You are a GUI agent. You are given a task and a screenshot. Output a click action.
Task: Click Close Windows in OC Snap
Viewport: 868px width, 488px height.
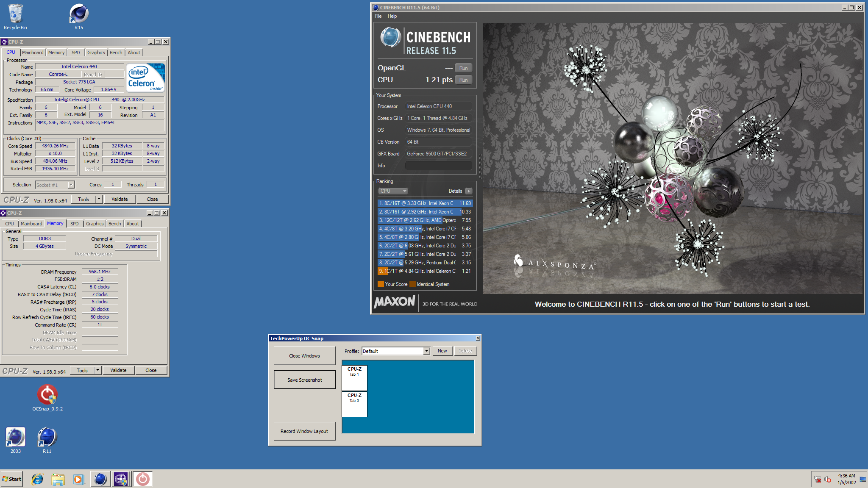[305, 356]
